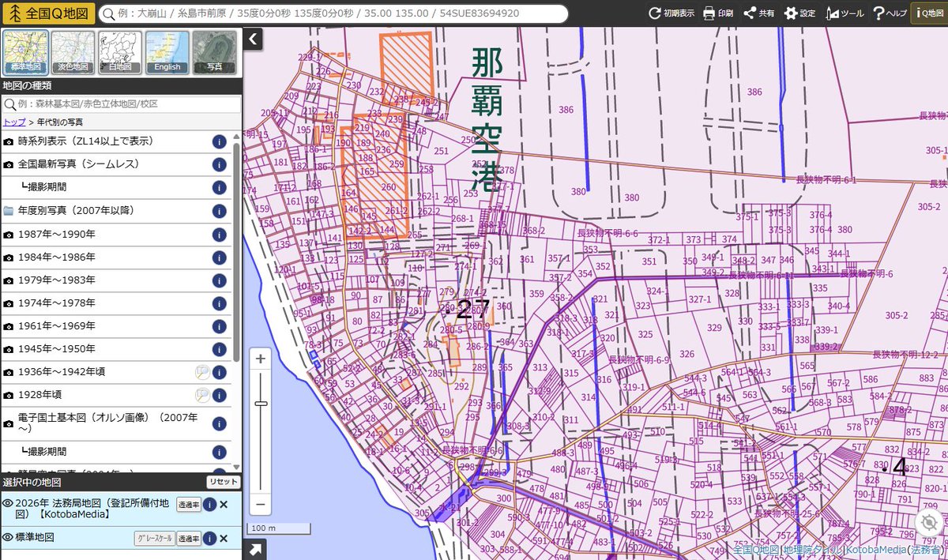
Task: Switch to English base map thumbnail
Action: [x=167, y=52]
